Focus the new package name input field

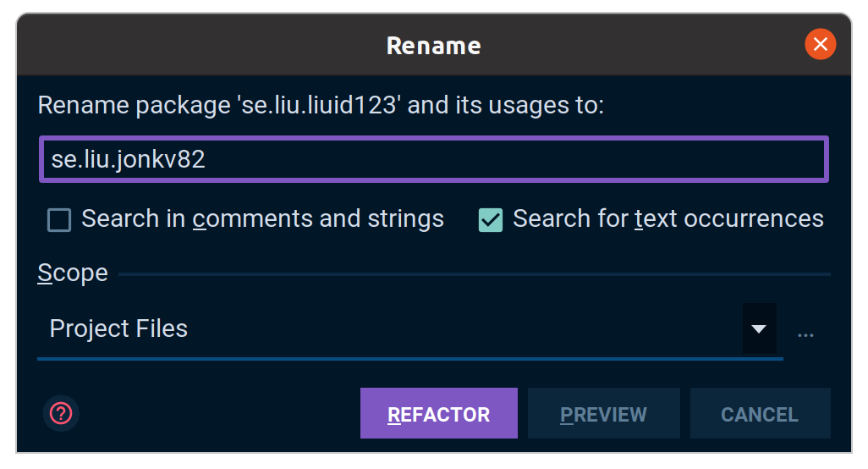pyautogui.click(x=434, y=159)
